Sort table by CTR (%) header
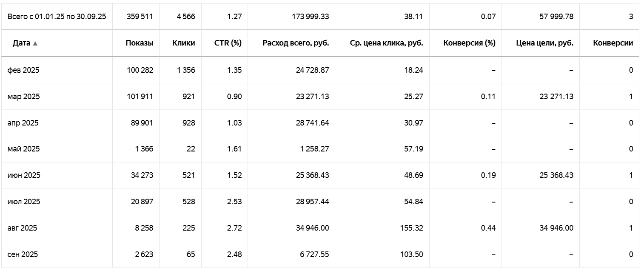 point(228,43)
